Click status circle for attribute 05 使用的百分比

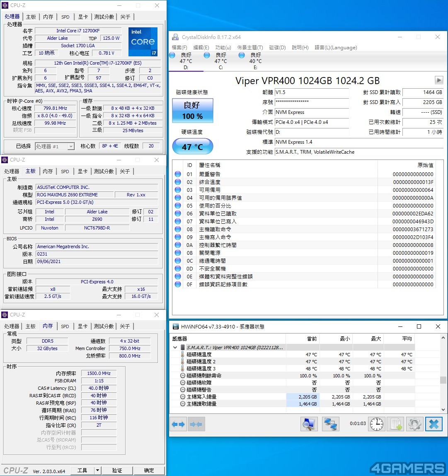point(178,205)
